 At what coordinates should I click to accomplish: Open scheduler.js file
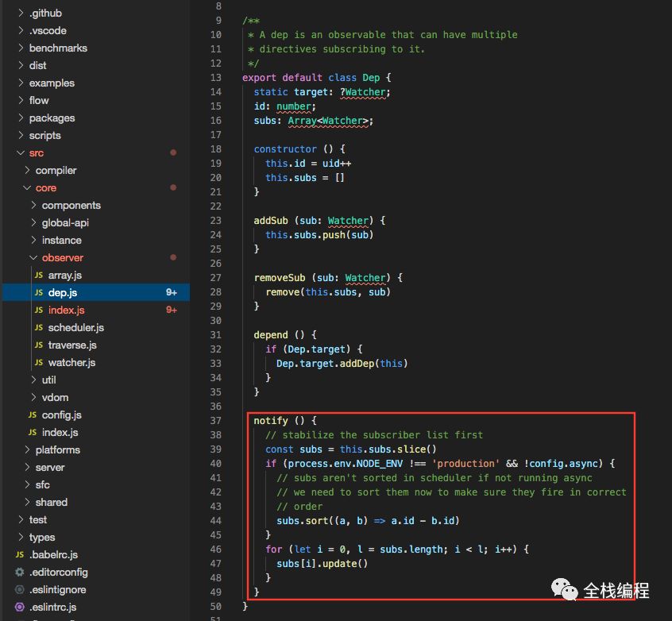[75, 328]
